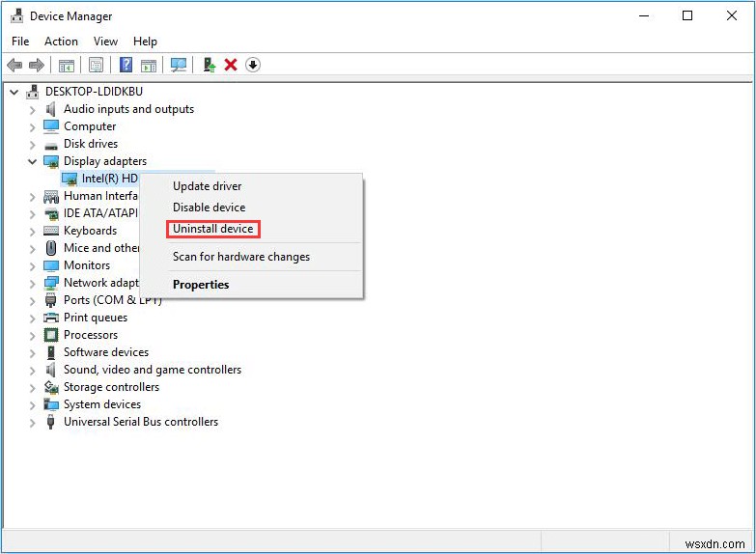This screenshot has height=554, width=756.
Task: Click the down-arrow disable device toolbar icon
Action: pyautogui.click(x=253, y=65)
